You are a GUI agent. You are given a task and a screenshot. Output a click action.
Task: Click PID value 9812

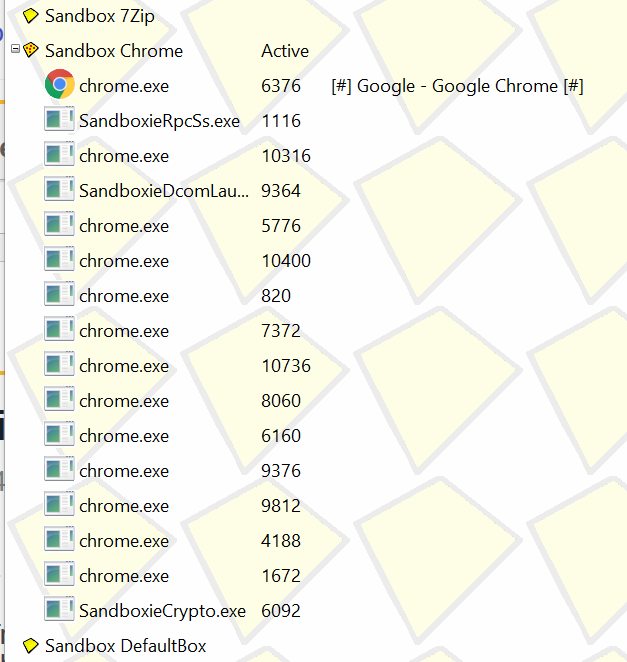coord(281,506)
